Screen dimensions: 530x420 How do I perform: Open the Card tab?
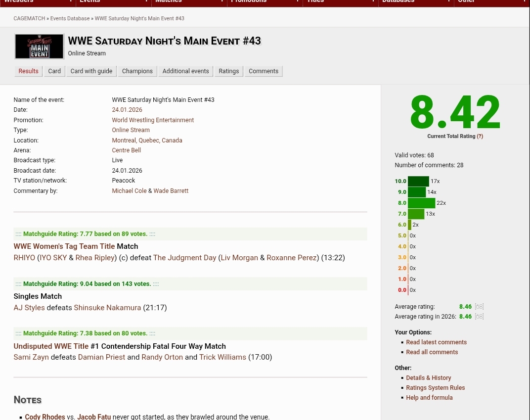(x=54, y=71)
